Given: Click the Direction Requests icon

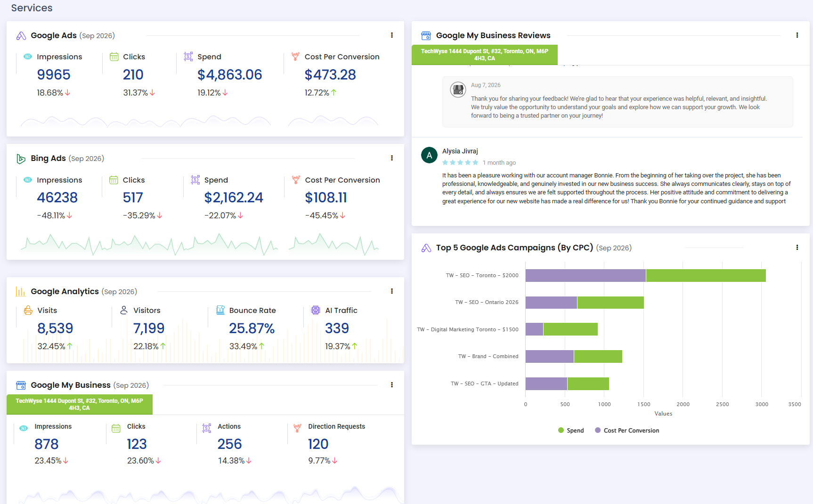Looking at the screenshot, I should pyautogui.click(x=297, y=428).
